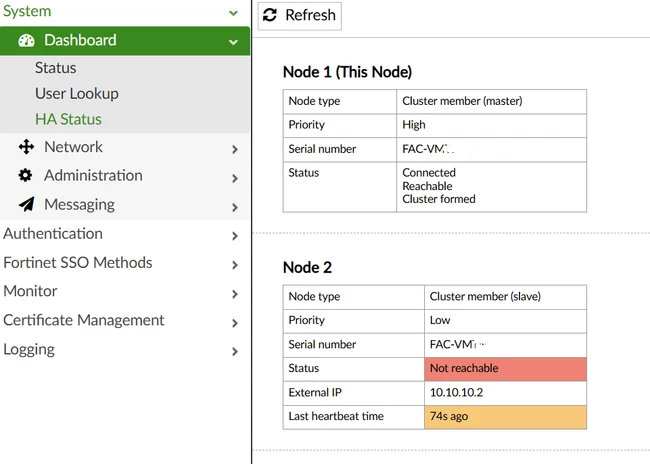Screen dimensions: 650x464
Task: Click the Administration gear icon
Action: pos(25,175)
